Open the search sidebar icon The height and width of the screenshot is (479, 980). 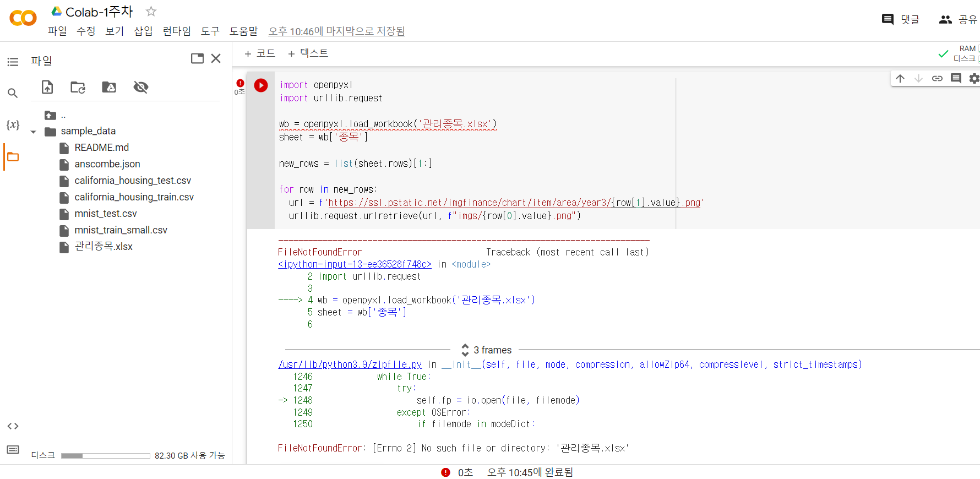pos(13,93)
